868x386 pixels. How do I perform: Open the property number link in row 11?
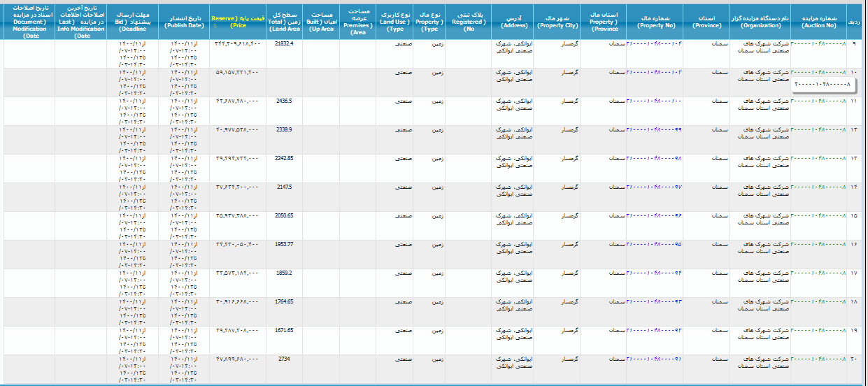pyautogui.click(x=653, y=101)
